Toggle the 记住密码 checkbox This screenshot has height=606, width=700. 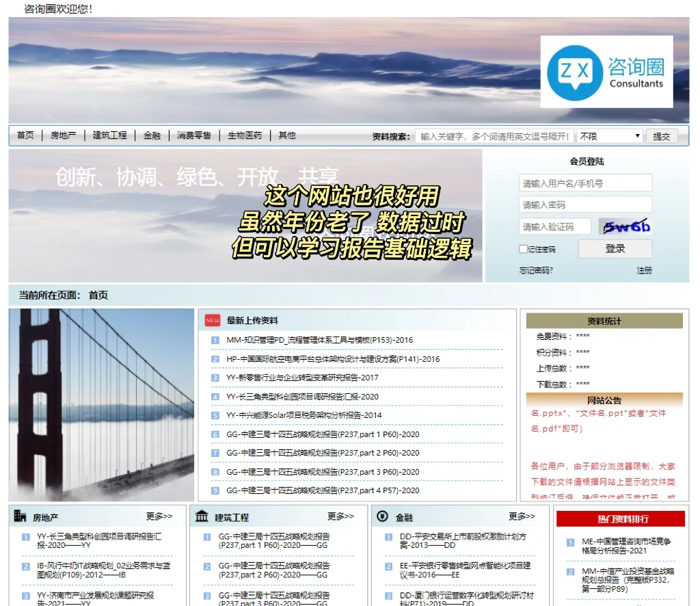tap(523, 249)
